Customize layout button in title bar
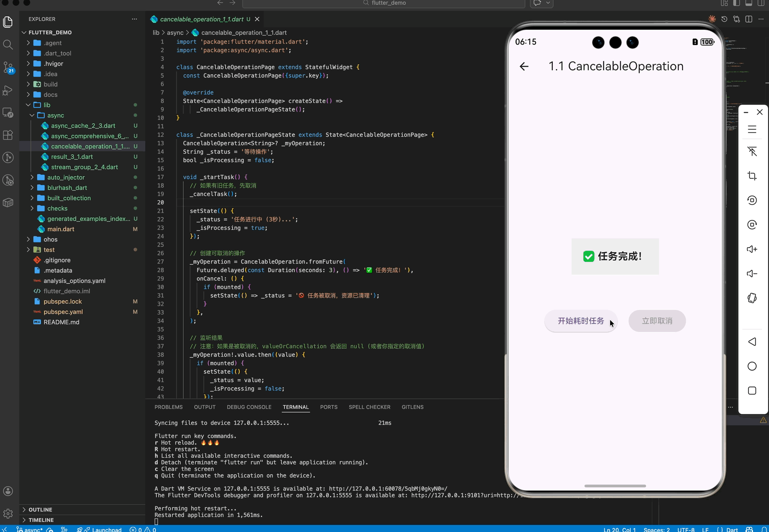769x532 pixels. pos(724,3)
